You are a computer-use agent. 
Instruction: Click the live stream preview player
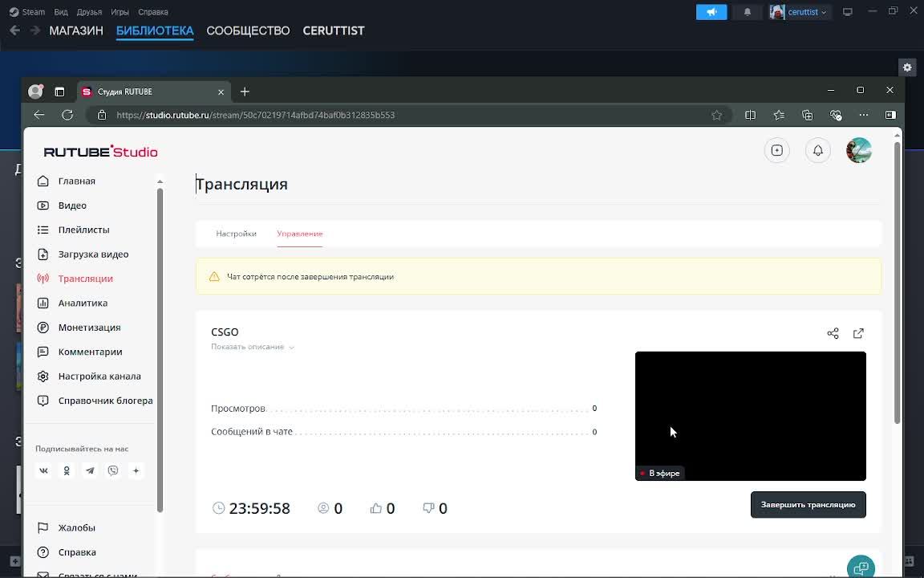tap(750, 416)
